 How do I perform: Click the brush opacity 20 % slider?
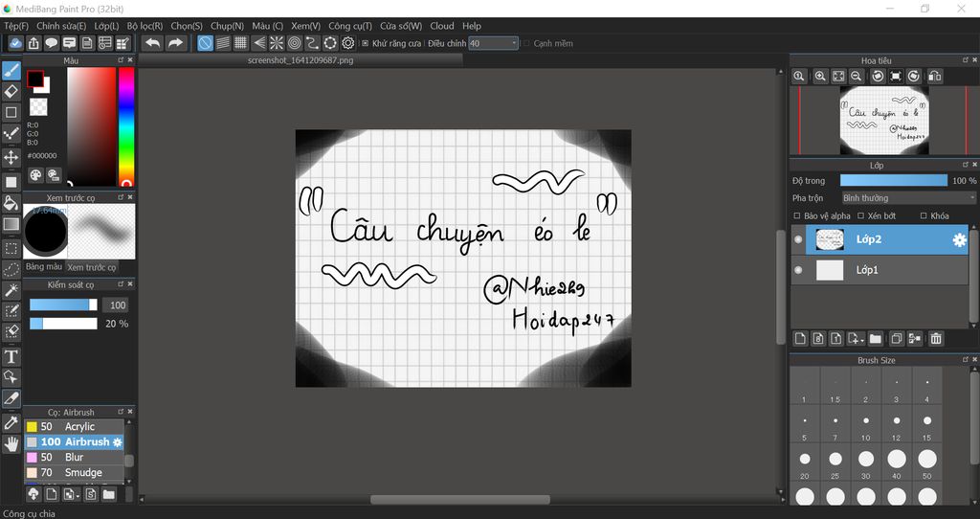point(63,324)
